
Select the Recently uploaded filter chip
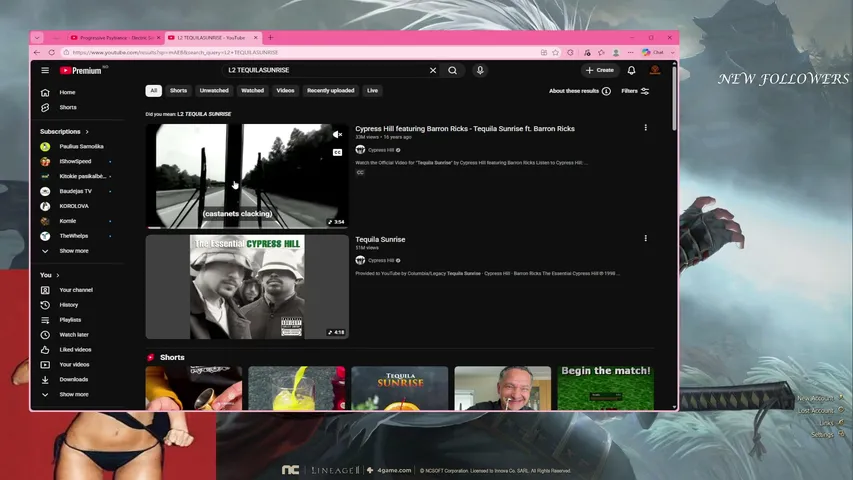tap(330, 91)
